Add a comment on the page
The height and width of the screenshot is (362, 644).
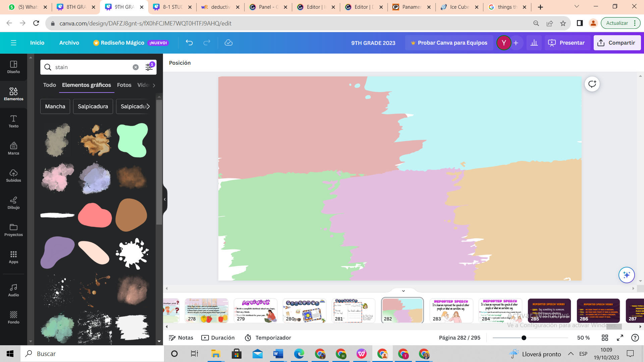click(x=592, y=84)
